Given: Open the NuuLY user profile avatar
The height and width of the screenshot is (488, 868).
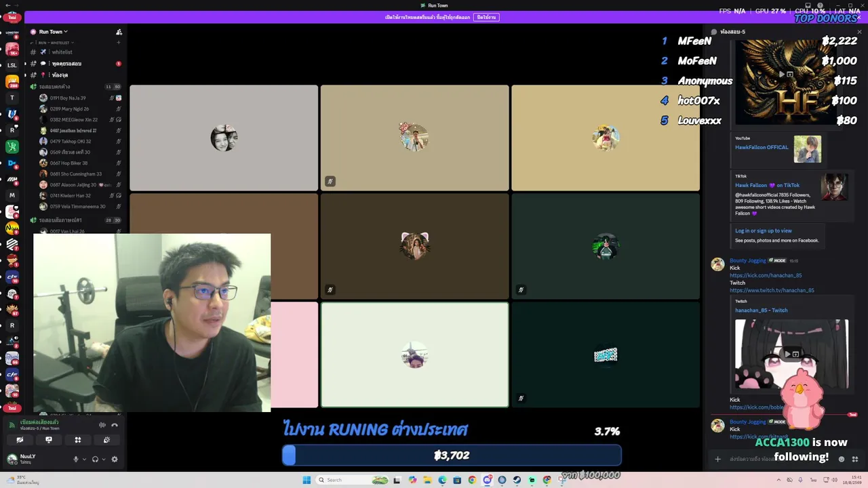Looking at the screenshot, I should click(x=12, y=459).
